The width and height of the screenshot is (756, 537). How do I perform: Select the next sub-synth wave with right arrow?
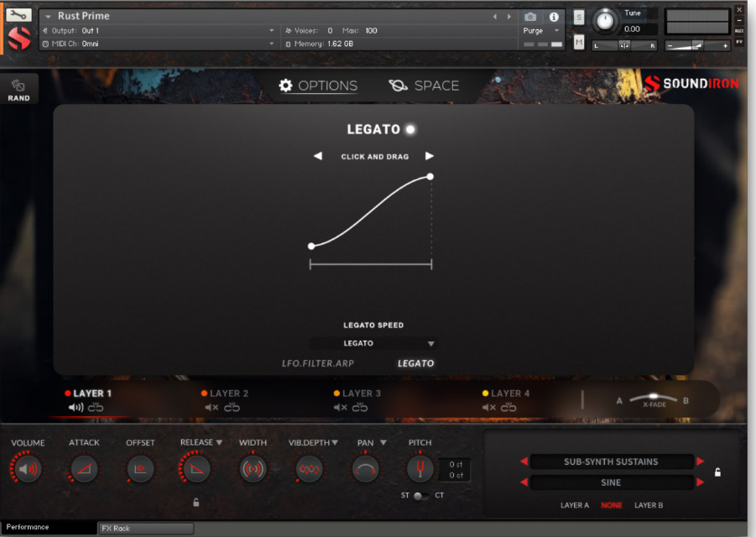point(700,482)
